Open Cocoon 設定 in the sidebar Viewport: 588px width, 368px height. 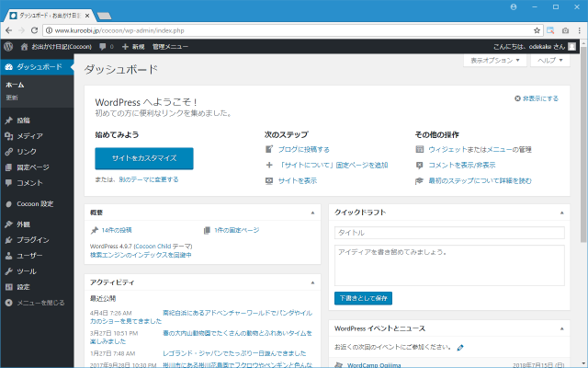point(35,203)
